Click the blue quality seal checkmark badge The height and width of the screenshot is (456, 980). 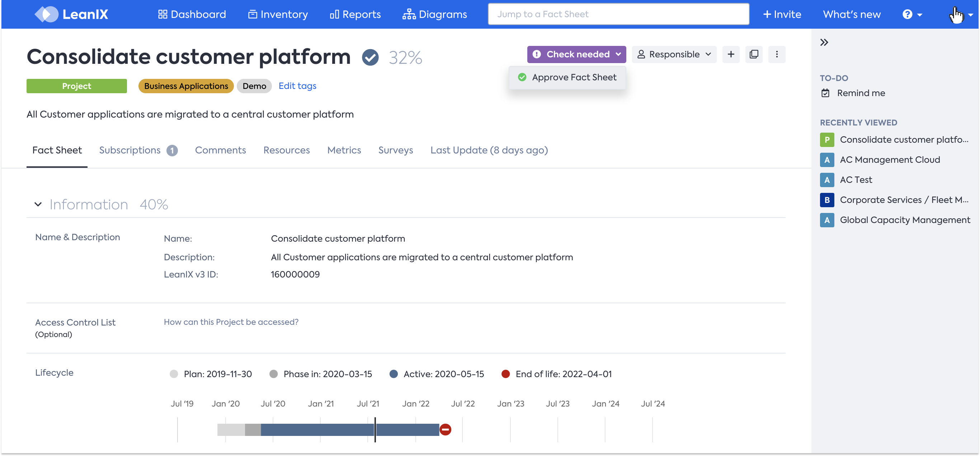click(370, 57)
